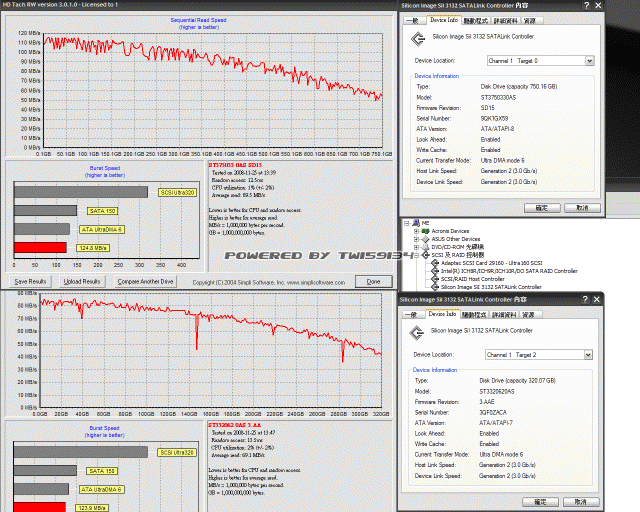The width and height of the screenshot is (640, 512).
Task: Collapse the ME root node
Action: [407, 223]
